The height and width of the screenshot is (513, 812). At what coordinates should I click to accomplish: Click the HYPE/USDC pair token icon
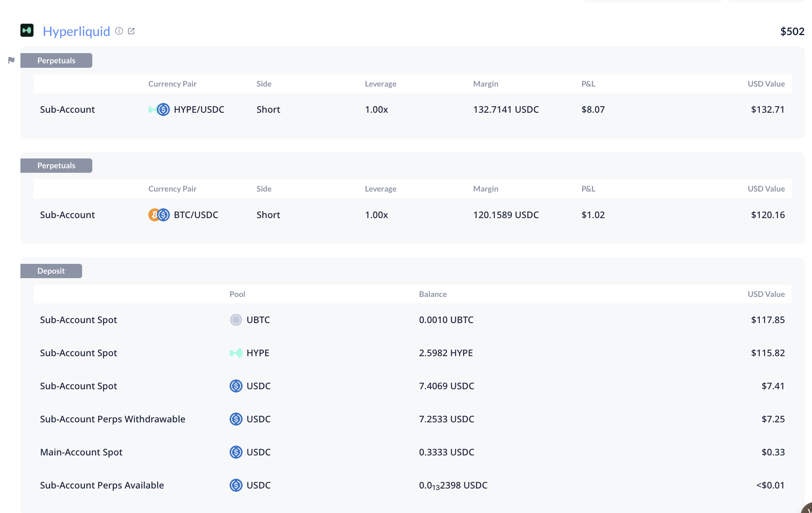pyautogui.click(x=159, y=109)
